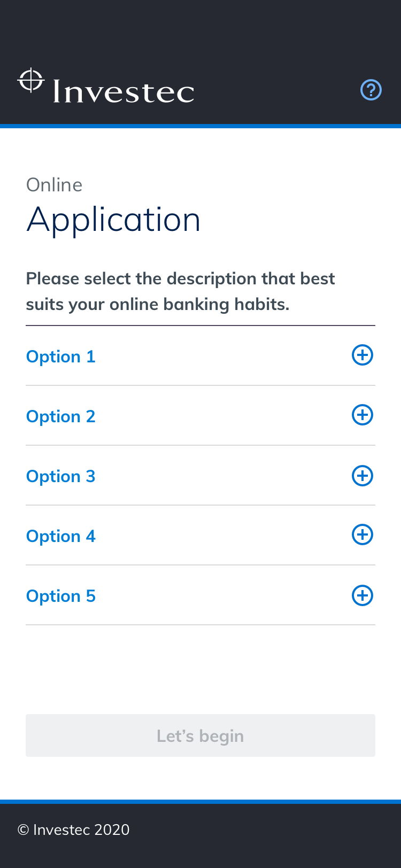Tap the plus icon next to Option 4
401x868 pixels.
pyautogui.click(x=362, y=535)
